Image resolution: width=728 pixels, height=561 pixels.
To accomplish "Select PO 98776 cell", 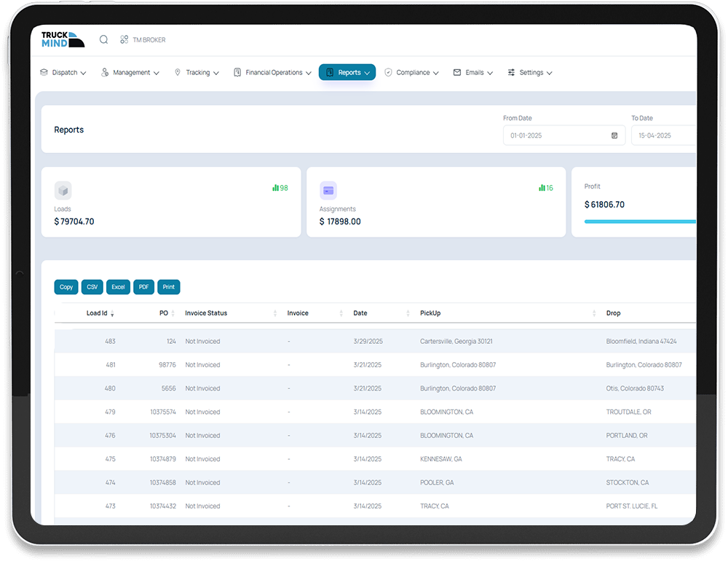I will (x=167, y=365).
